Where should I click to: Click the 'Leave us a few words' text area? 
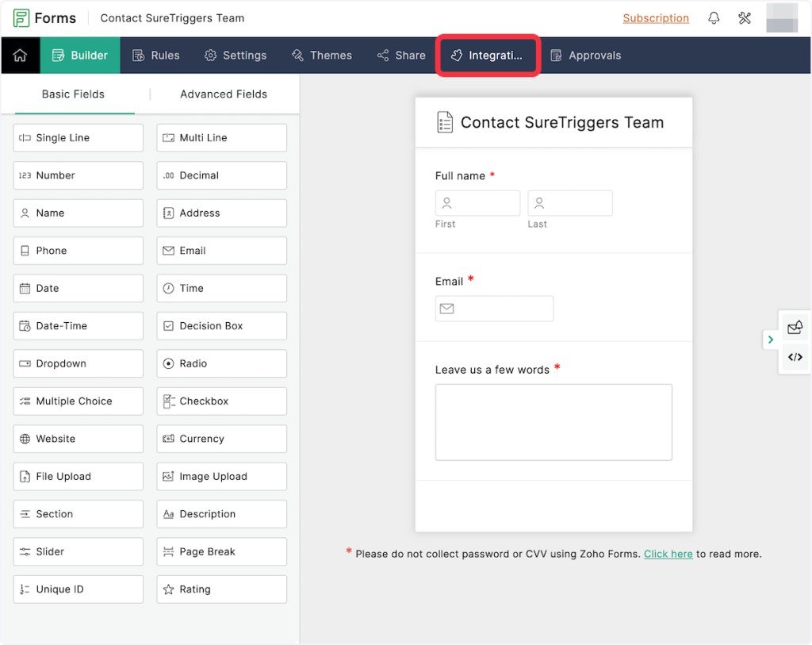point(553,422)
